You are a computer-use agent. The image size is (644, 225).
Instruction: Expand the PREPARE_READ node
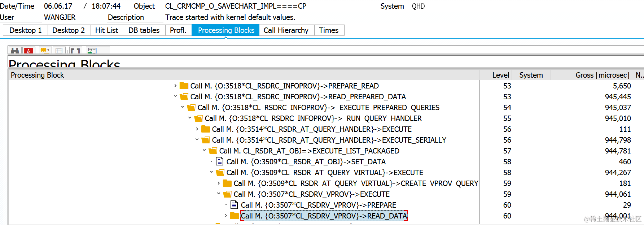175,86
